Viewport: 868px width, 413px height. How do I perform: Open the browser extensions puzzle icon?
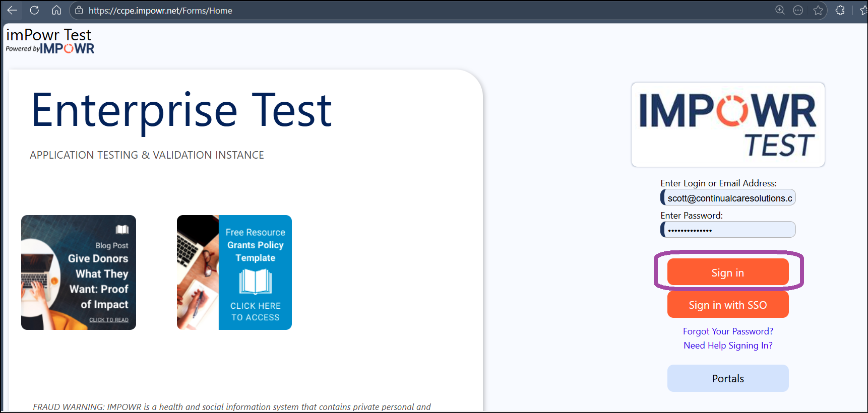tap(840, 10)
